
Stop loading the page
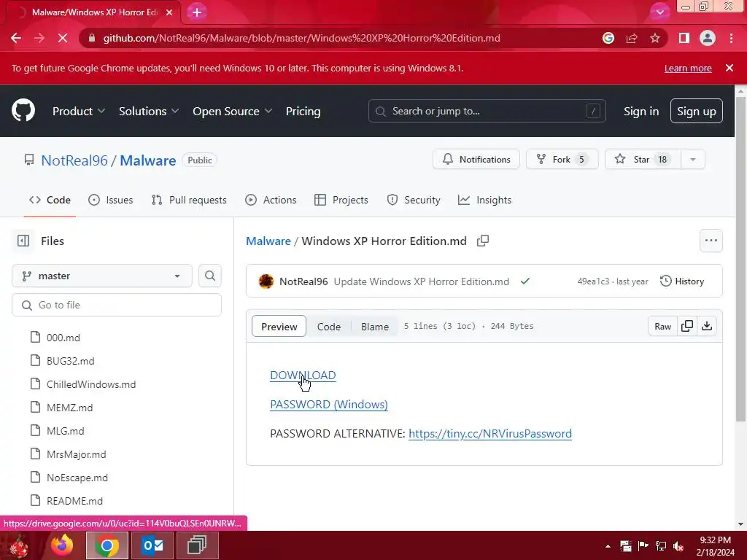coord(63,38)
